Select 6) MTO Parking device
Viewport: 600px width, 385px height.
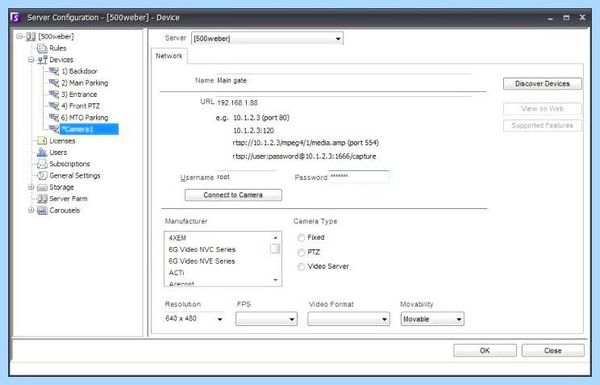[85, 117]
